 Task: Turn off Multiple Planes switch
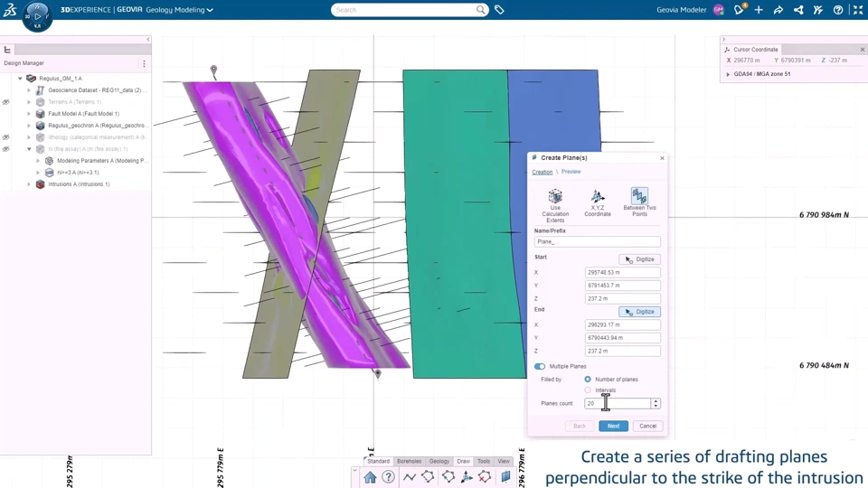540,366
